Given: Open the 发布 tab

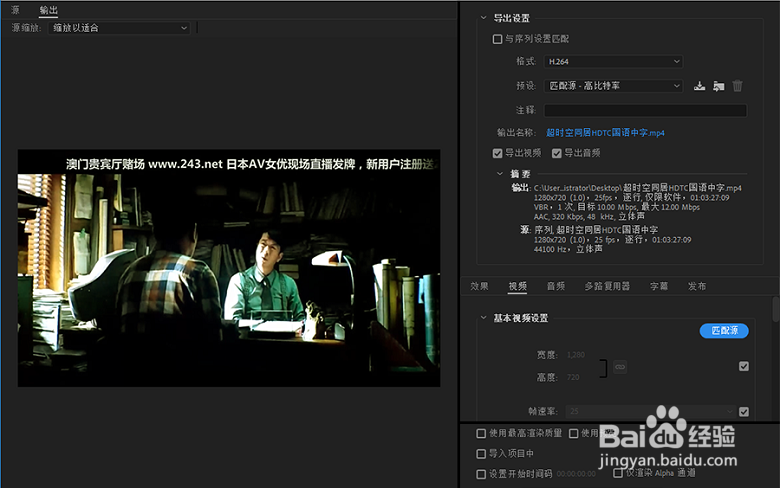Looking at the screenshot, I should [697, 286].
